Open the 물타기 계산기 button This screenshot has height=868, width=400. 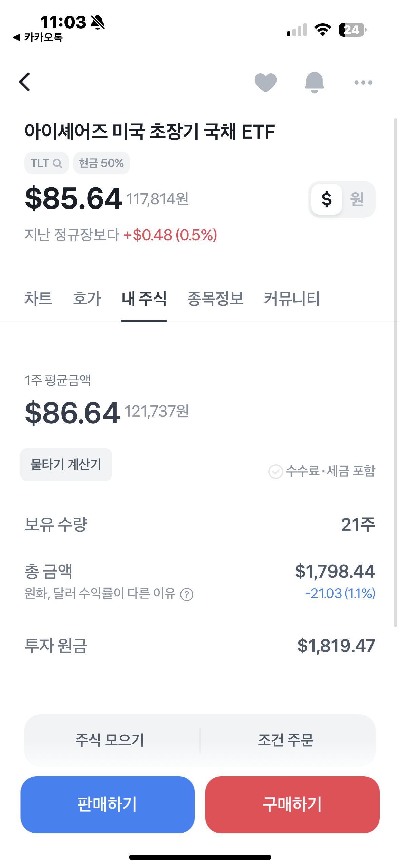click(66, 464)
